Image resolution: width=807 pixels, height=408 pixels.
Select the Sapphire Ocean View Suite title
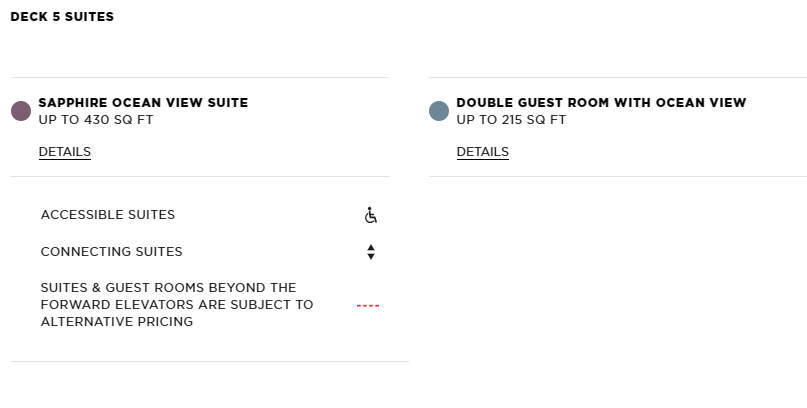pos(143,103)
